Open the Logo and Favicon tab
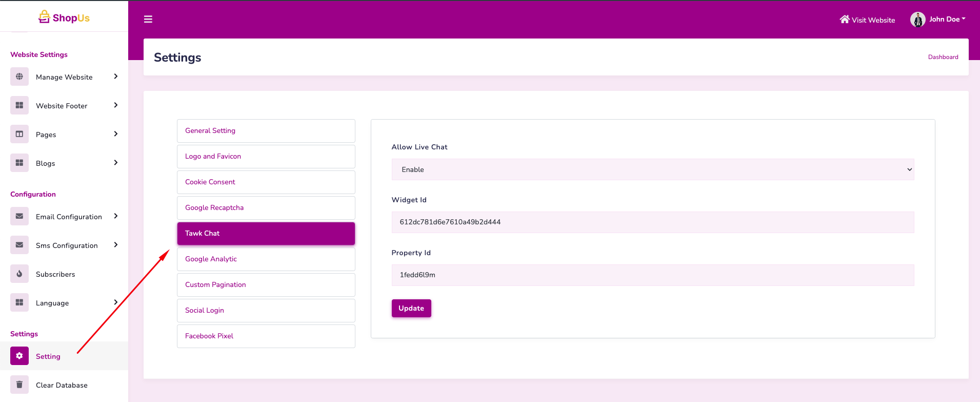Screen dimensions: 980x402 266,157
